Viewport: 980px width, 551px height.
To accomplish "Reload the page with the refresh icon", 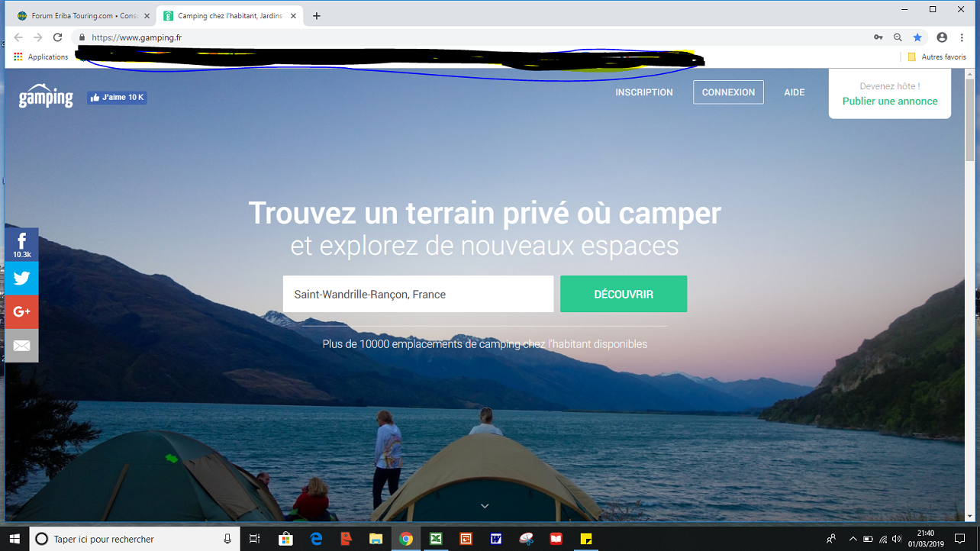I will (x=57, y=37).
